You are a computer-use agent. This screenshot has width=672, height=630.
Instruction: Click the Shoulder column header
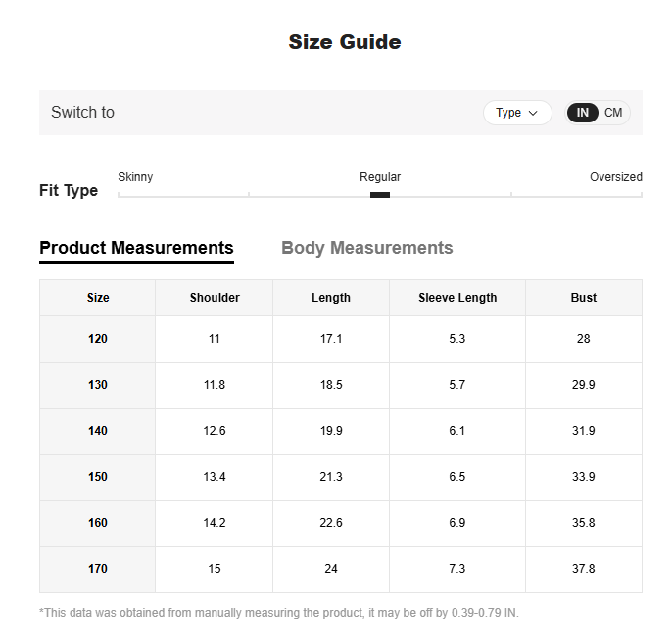coord(215,298)
